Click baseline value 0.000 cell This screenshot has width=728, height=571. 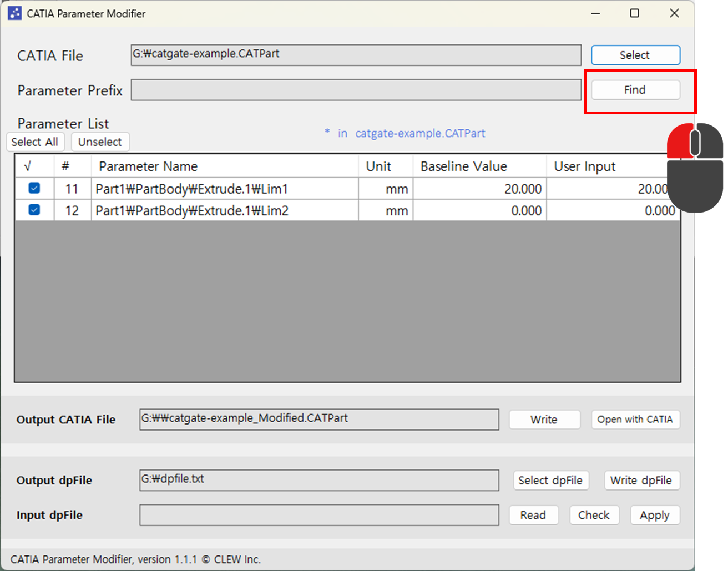(479, 210)
